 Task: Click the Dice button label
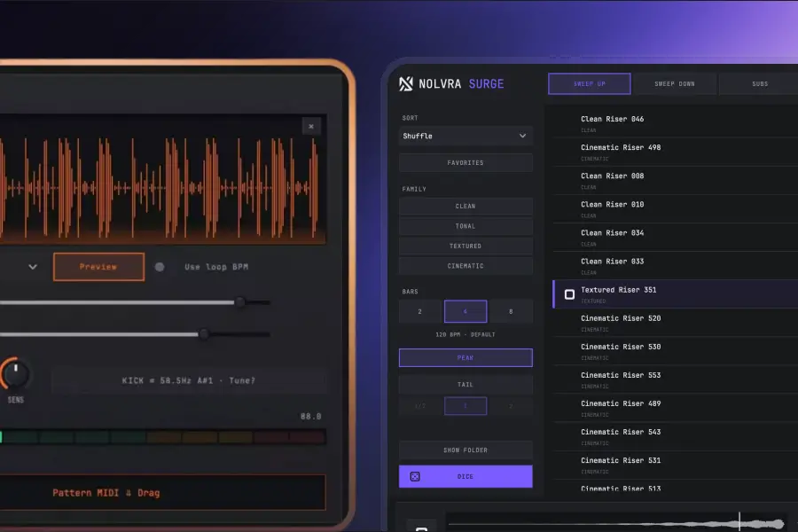pos(465,476)
